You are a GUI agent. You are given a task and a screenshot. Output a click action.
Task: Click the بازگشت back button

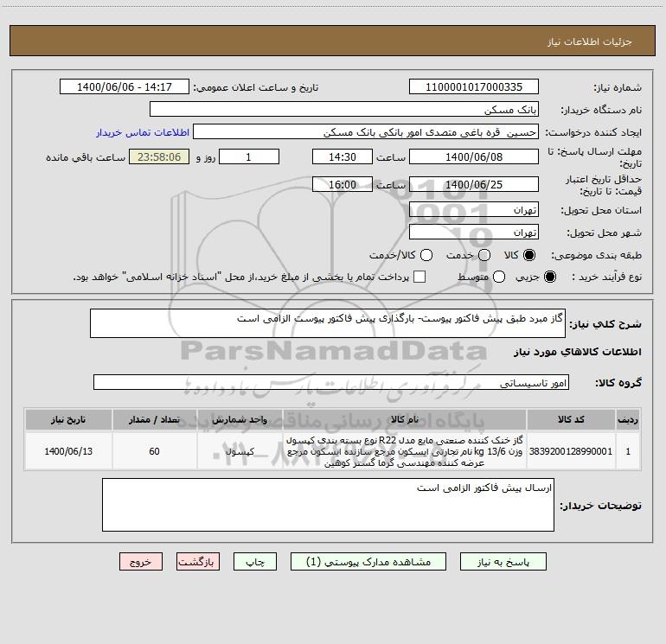coord(198,562)
